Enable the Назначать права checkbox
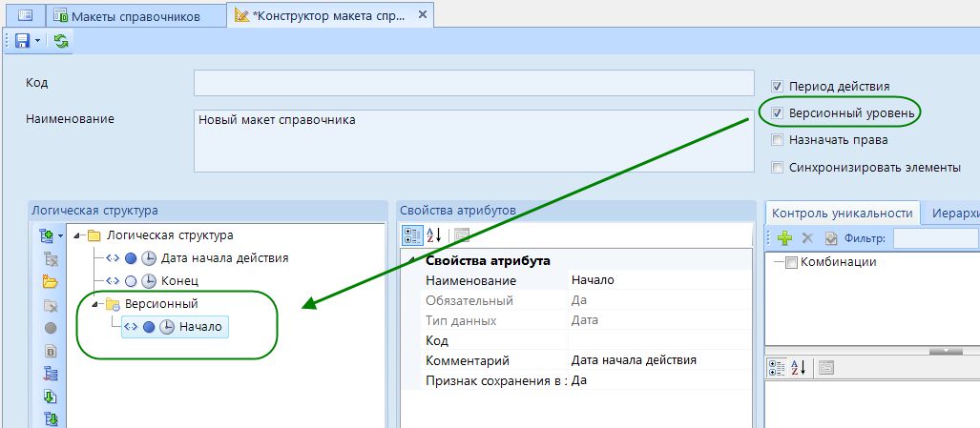This screenshot has width=980, height=428. coord(778,140)
